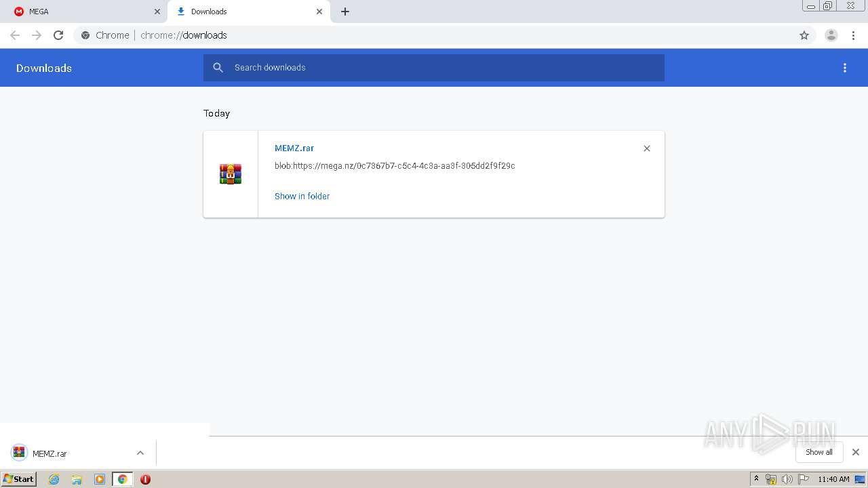
Task: Click the red Opera-style taskbar icon
Action: coord(145,479)
